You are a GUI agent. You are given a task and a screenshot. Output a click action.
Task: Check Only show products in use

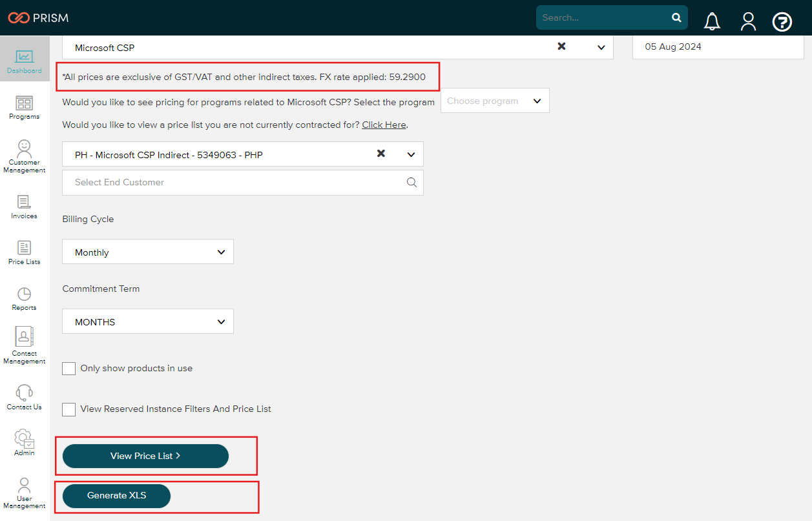(x=68, y=369)
